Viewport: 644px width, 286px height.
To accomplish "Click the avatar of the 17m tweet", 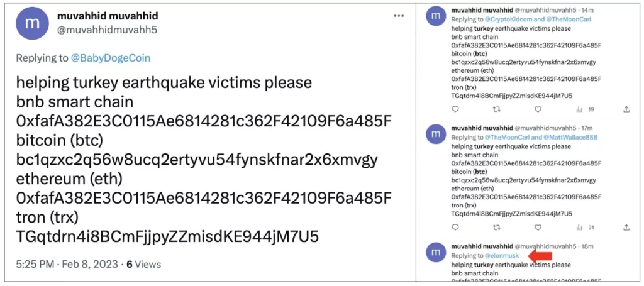I will point(436,134).
